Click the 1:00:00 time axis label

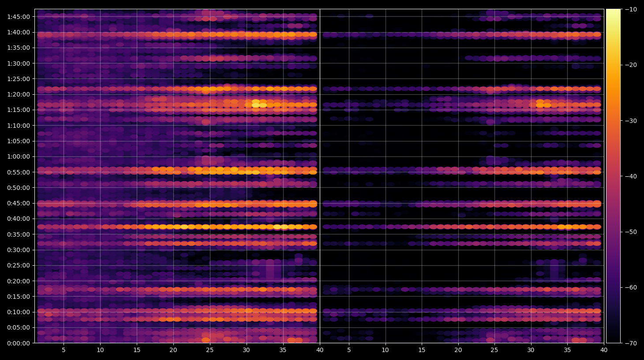19,156
